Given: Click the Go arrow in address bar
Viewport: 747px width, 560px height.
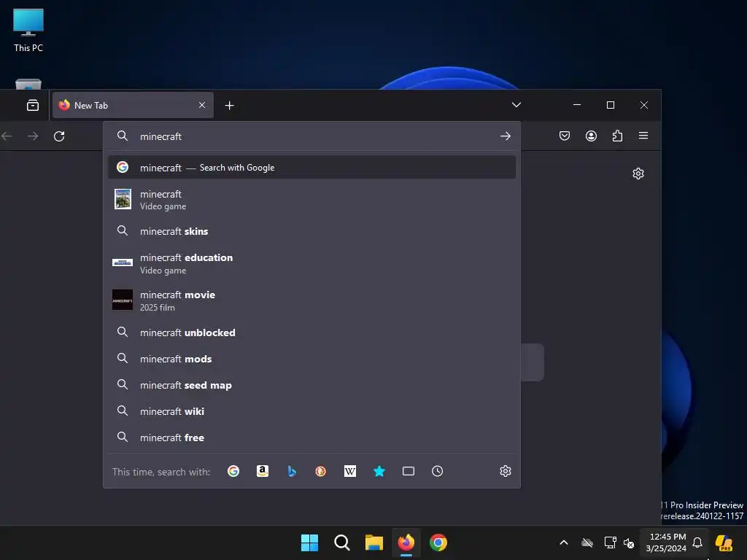Looking at the screenshot, I should coord(505,136).
